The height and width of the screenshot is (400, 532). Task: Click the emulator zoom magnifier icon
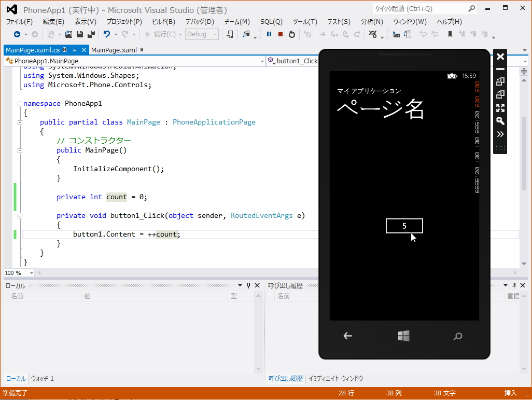click(500, 121)
